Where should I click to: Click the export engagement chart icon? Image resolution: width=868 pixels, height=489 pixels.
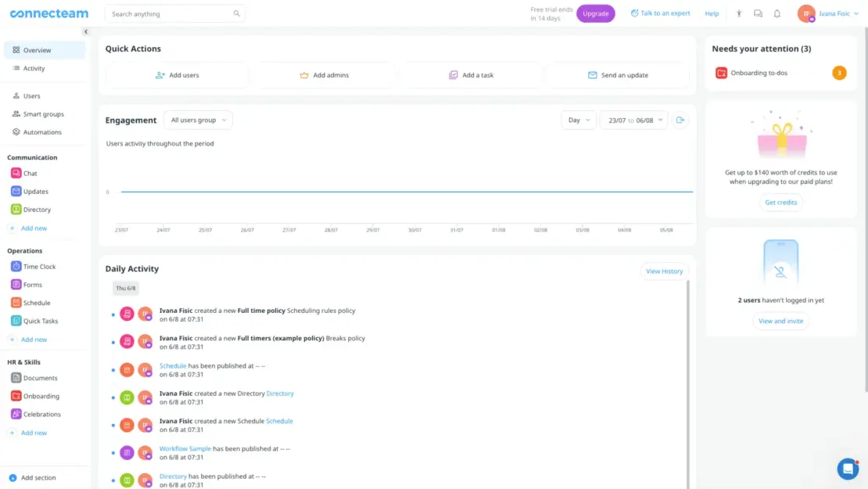pyautogui.click(x=680, y=120)
